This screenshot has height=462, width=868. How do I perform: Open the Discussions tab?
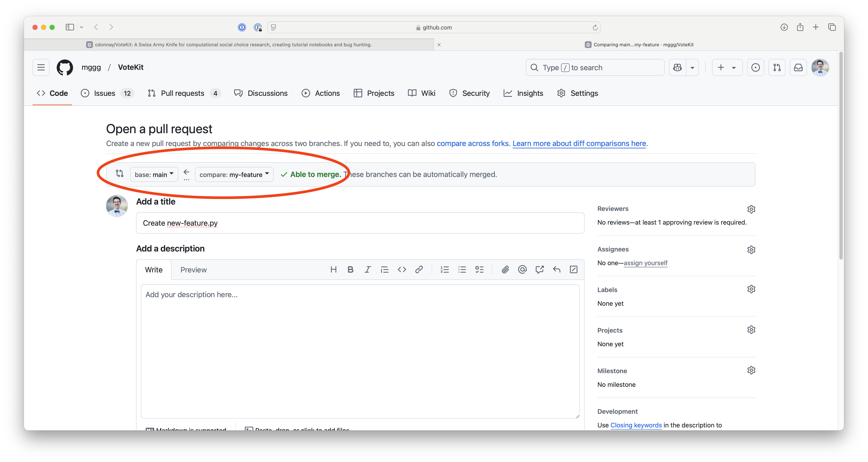point(261,93)
